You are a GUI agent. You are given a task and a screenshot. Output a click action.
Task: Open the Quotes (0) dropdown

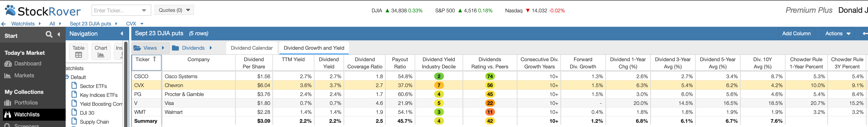(174, 10)
